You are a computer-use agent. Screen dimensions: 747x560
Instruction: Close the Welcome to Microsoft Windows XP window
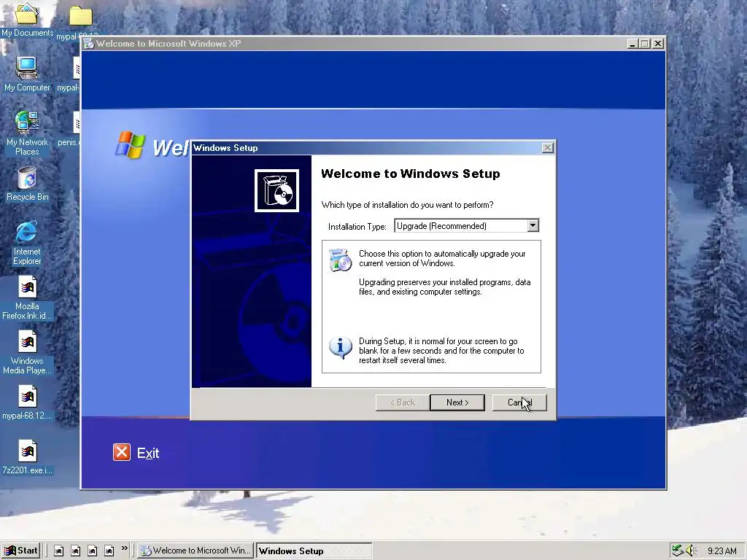(658, 43)
